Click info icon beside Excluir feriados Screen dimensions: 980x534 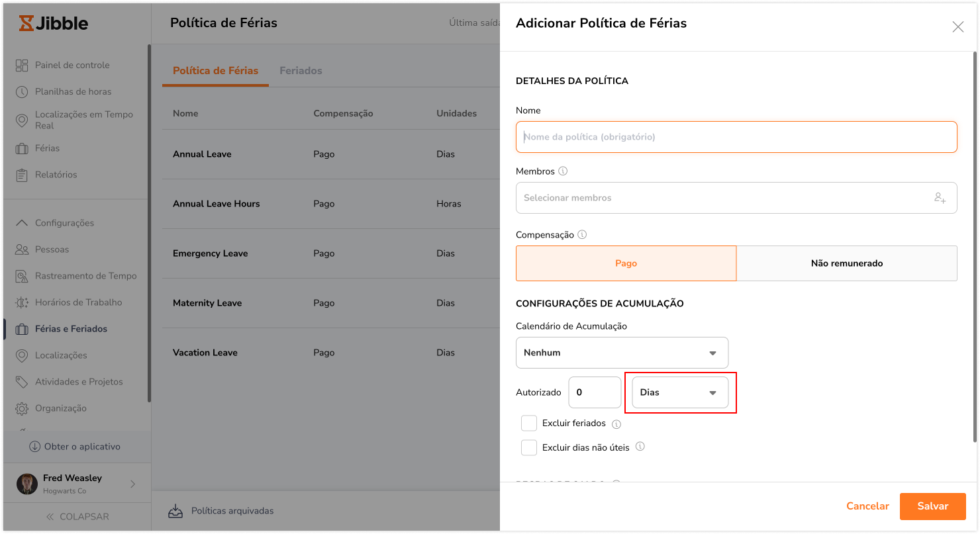616,424
